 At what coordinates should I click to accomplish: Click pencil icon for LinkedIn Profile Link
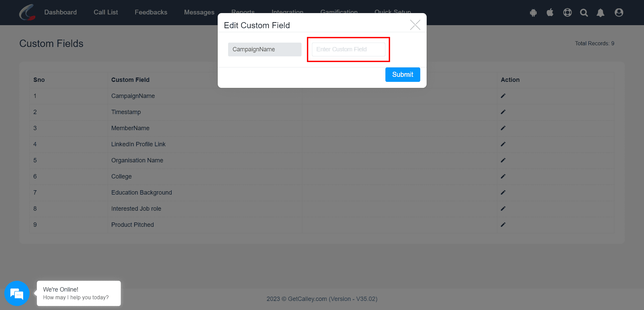click(503, 144)
